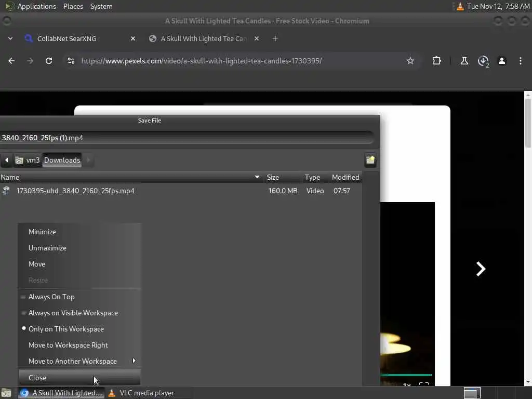
Task: Click the video file icon in list
Action: click(6, 191)
